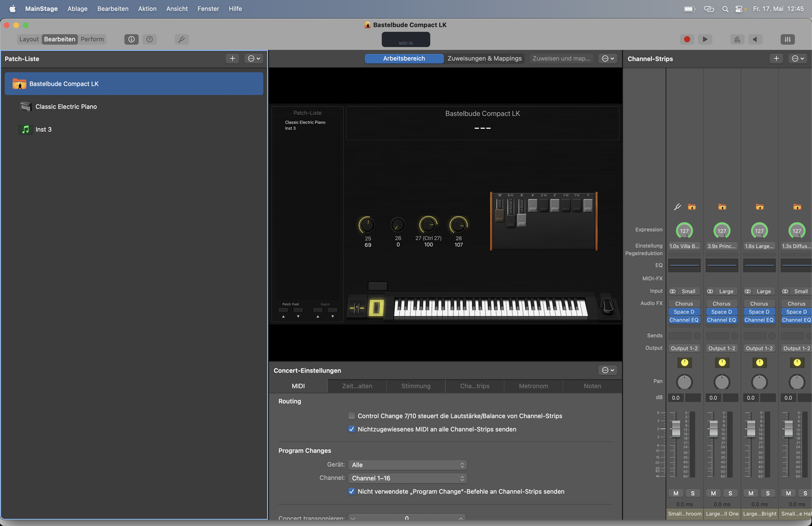This screenshot has height=526, width=812.
Task: Toggle the Metronome toolbar icon
Action: pos(737,39)
